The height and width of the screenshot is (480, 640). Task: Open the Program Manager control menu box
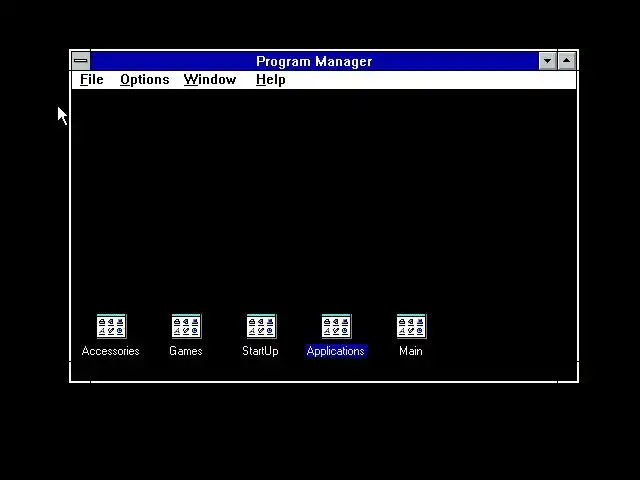coord(81,61)
